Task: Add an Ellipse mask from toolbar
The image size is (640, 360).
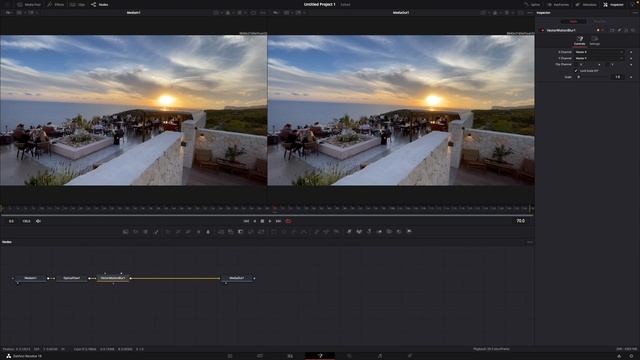Action: 284,232
